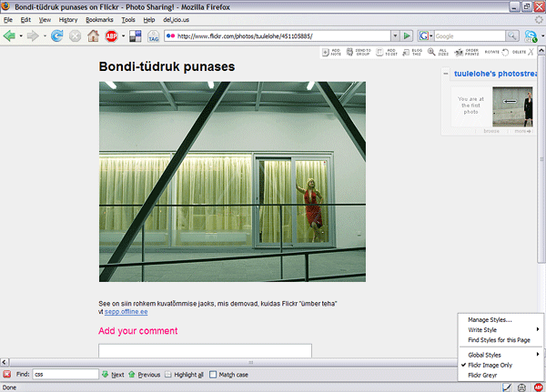Screen dimensions: 546x392
Task: Open the sepp.offline.ee link
Action: [126, 312]
